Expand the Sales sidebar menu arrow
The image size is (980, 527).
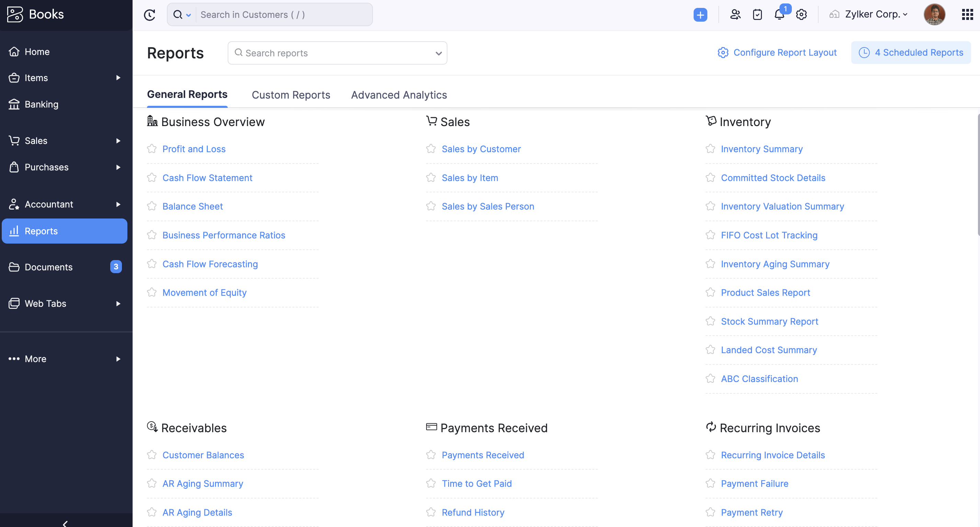coord(118,141)
